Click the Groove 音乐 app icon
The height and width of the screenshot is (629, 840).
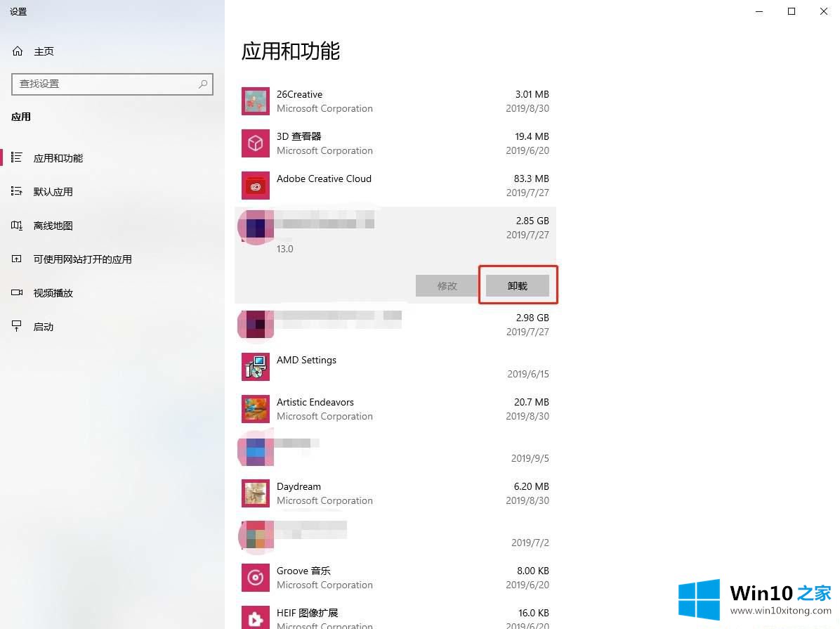click(256, 578)
